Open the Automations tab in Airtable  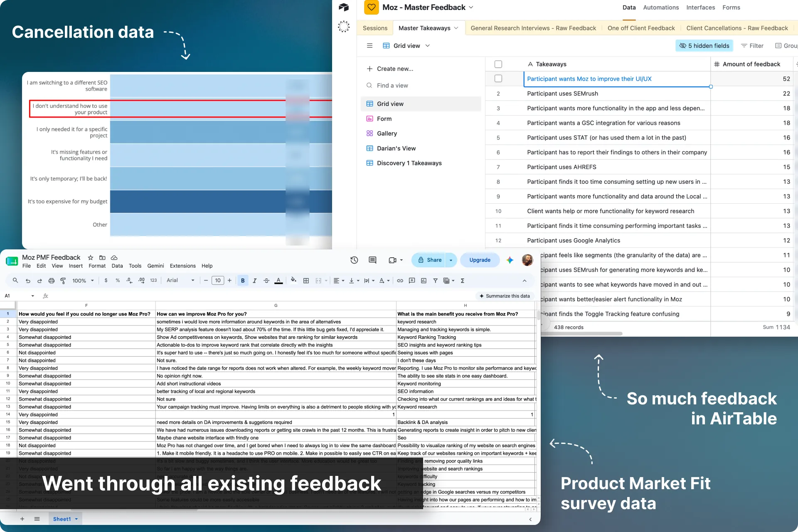pos(661,7)
